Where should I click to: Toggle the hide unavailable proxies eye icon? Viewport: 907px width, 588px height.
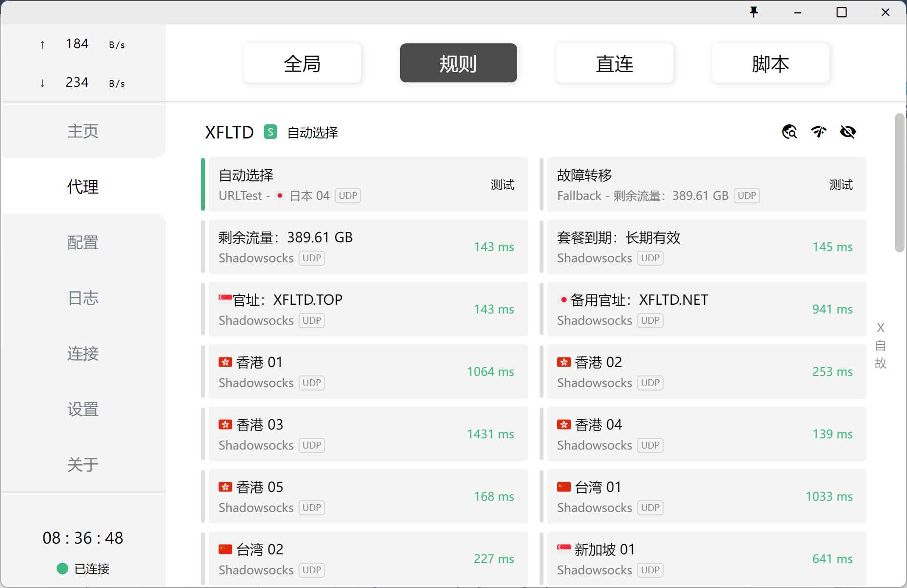(x=848, y=132)
